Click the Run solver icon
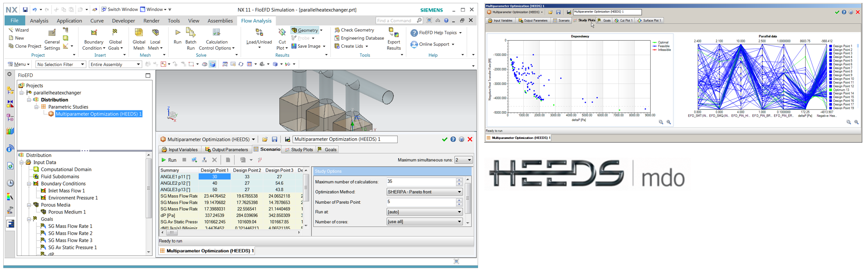 pyautogui.click(x=177, y=32)
